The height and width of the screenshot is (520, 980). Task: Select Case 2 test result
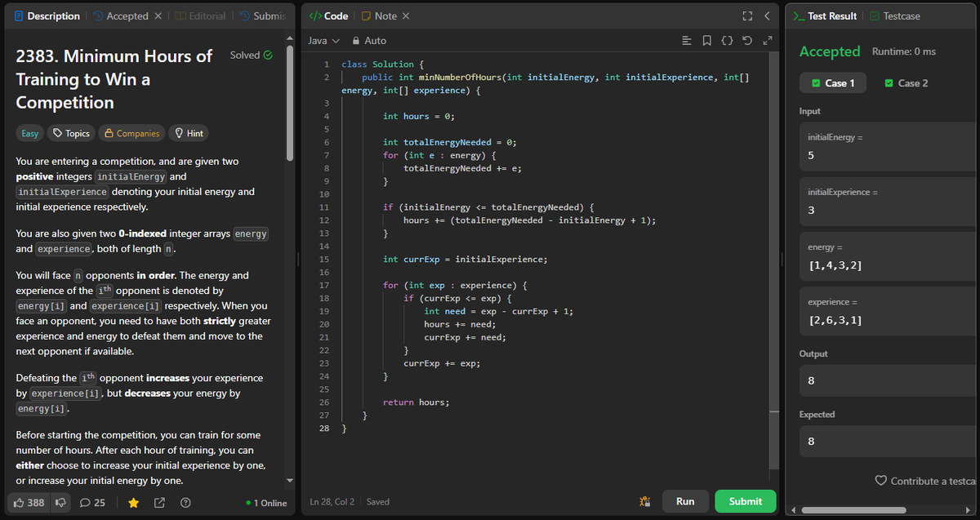click(906, 82)
